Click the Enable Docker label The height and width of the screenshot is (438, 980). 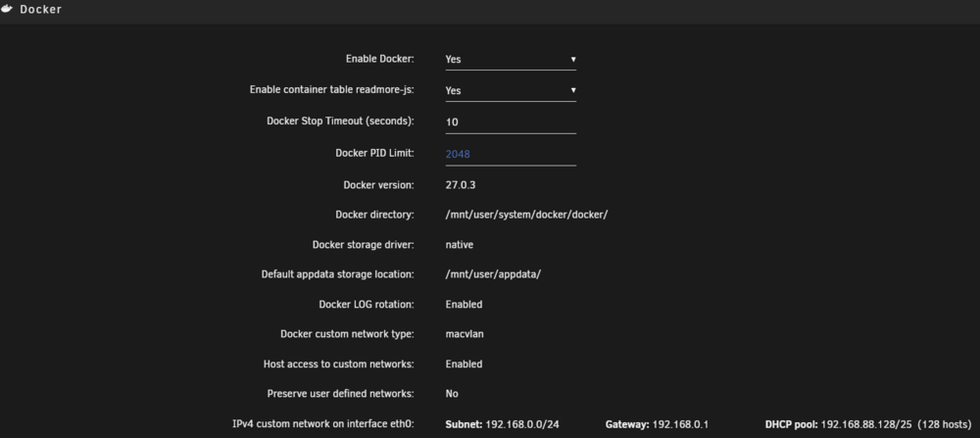pos(380,59)
